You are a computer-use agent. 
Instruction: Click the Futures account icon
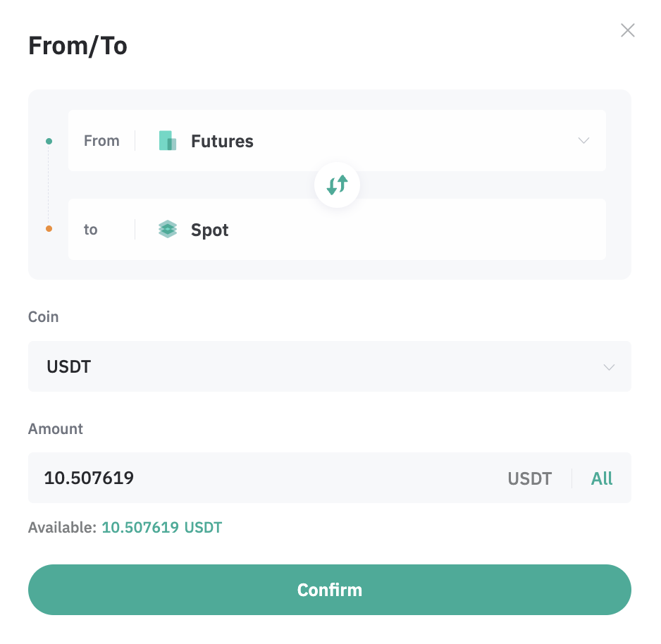167,140
